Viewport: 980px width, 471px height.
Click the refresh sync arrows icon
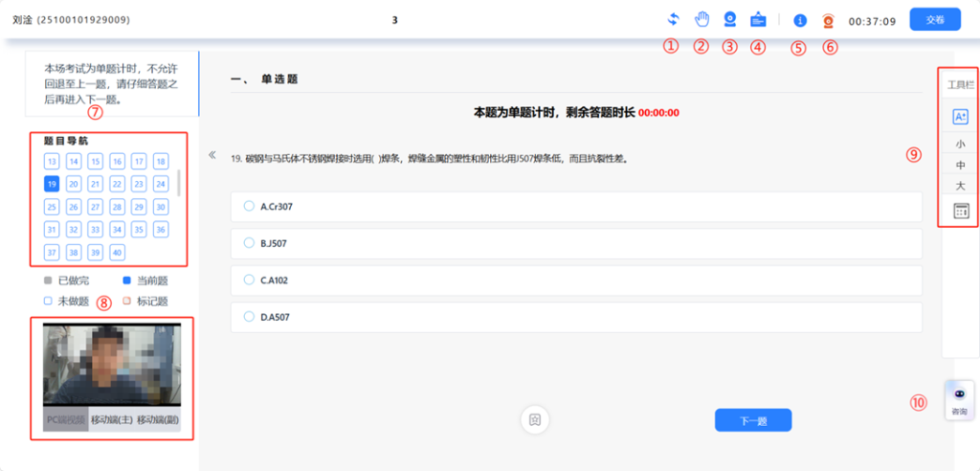point(674,19)
